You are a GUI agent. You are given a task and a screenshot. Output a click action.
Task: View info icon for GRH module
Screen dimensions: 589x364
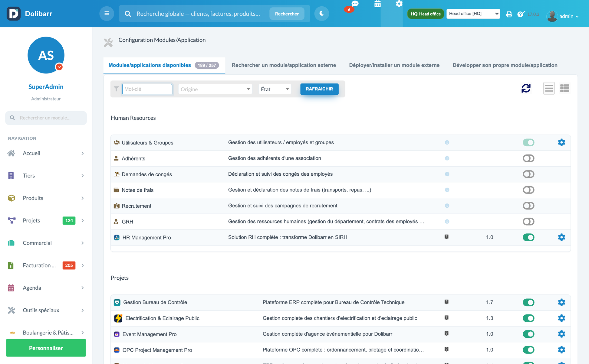[x=447, y=222]
